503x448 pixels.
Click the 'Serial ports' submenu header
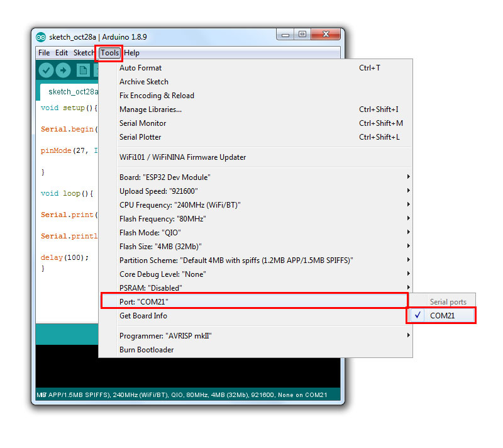[x=448, y=301]
